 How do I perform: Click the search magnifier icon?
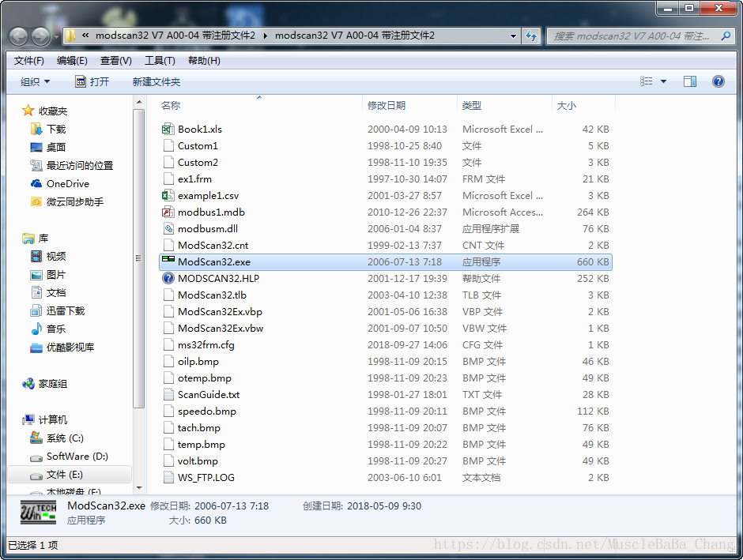pyautogui.click(x=726, y=36)
